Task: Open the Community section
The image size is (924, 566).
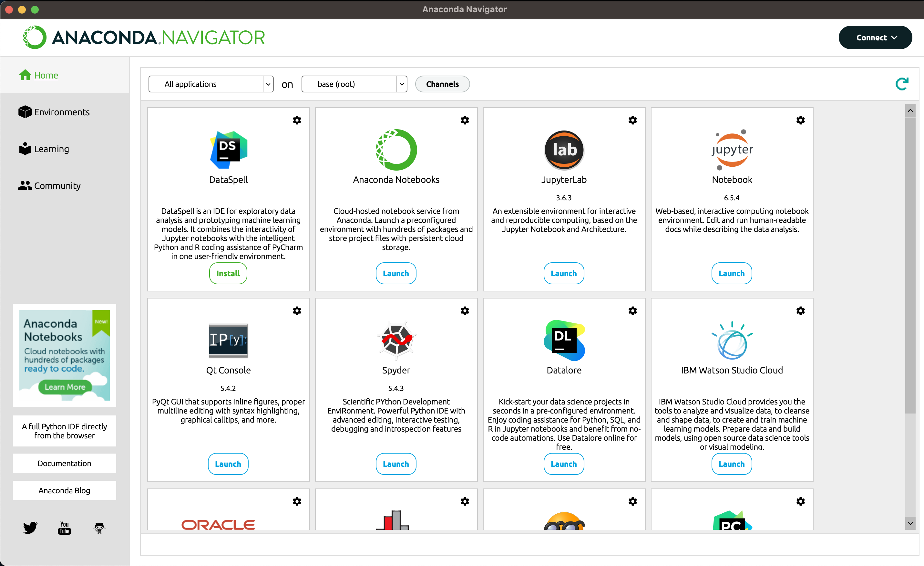Action: point(57,186)
